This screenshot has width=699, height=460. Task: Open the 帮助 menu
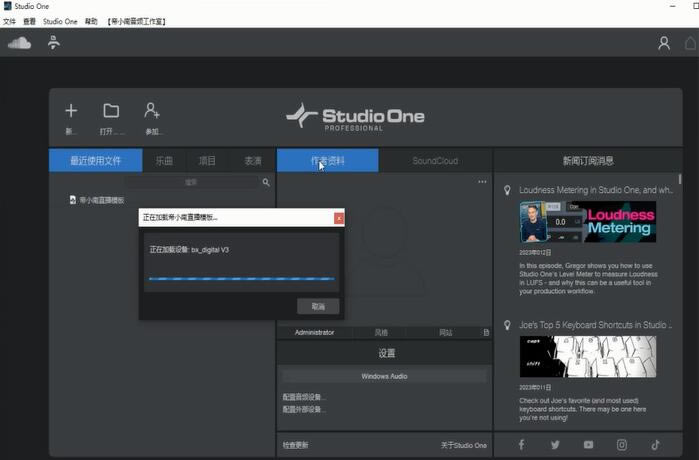(x=91, y=21)
